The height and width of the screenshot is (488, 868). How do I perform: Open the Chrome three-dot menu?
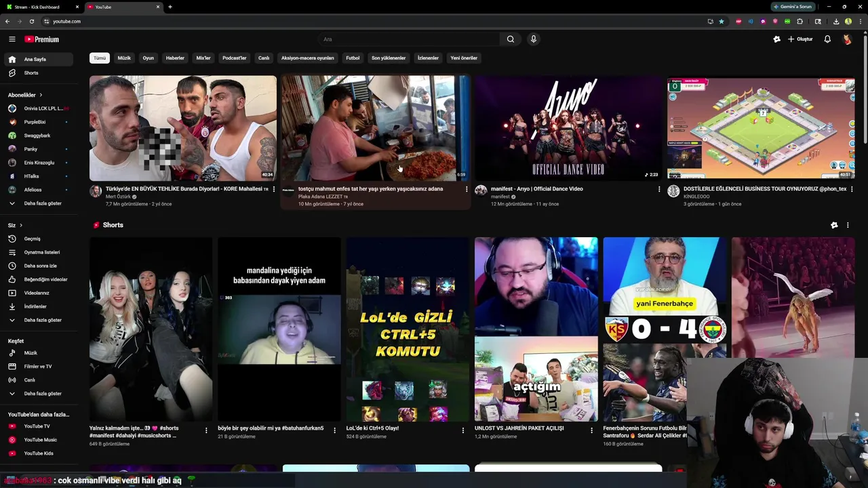(860, 21)
